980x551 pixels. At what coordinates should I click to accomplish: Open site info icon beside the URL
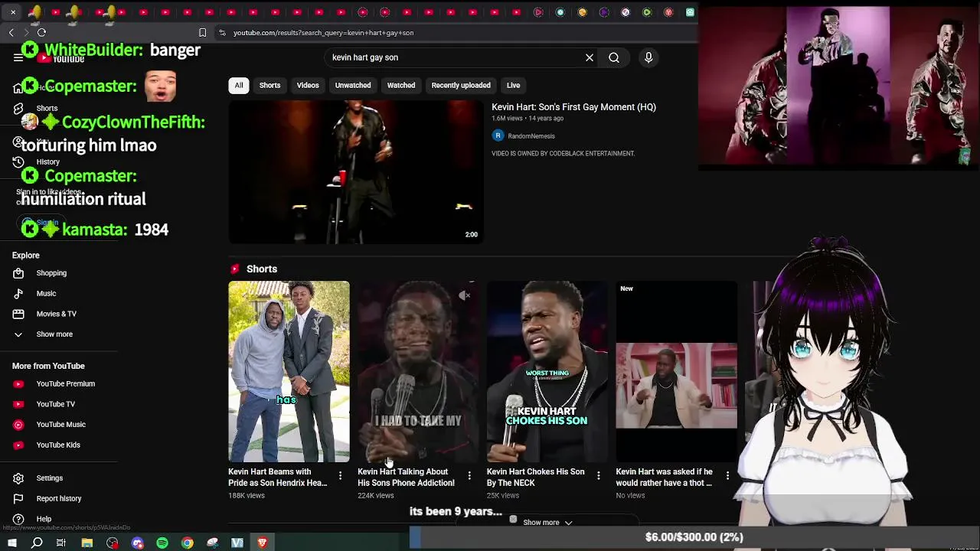[222, 33]
